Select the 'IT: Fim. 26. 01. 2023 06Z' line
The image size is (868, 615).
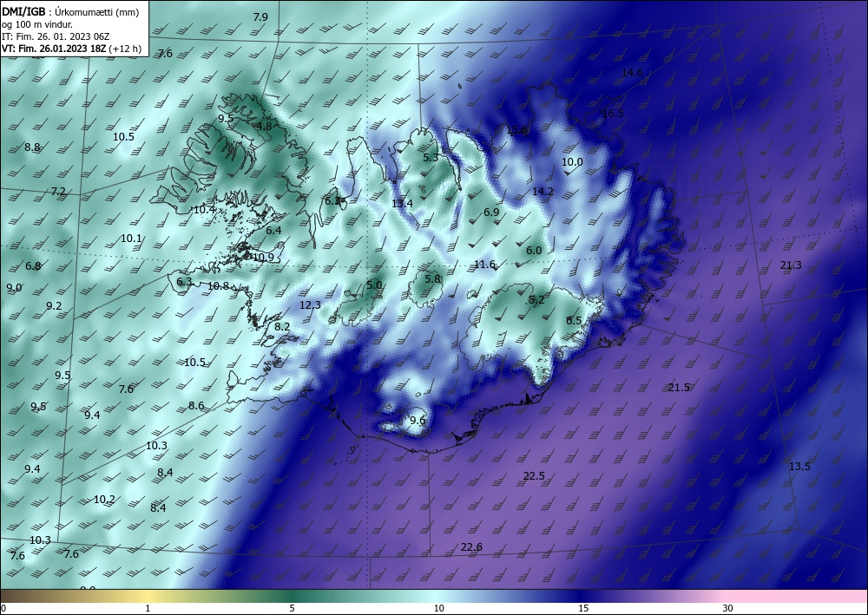coord(56,36)
